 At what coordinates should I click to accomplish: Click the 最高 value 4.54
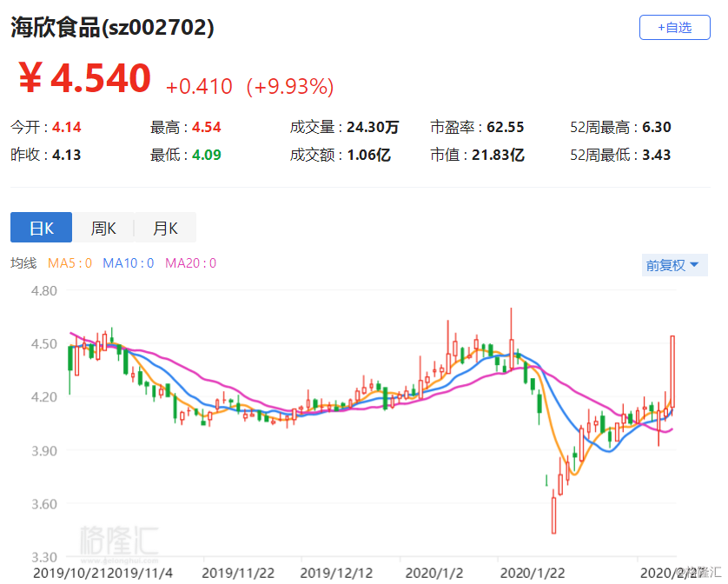point(207,127)
